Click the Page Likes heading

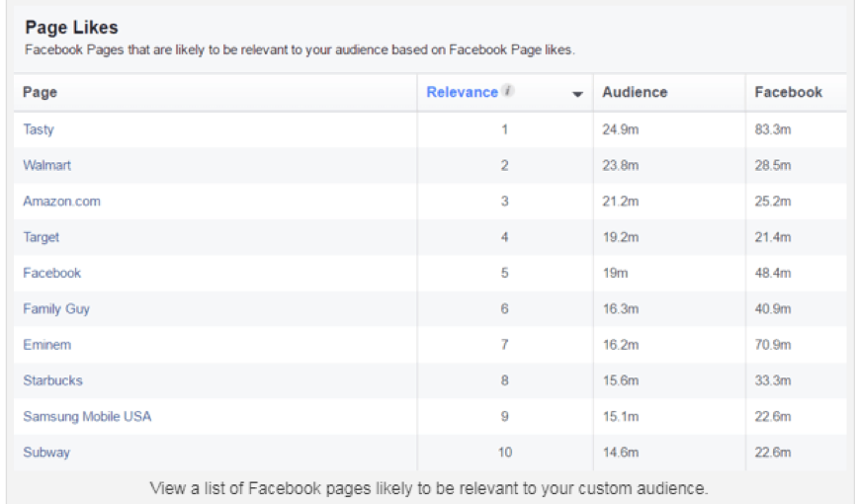[71, 28]
